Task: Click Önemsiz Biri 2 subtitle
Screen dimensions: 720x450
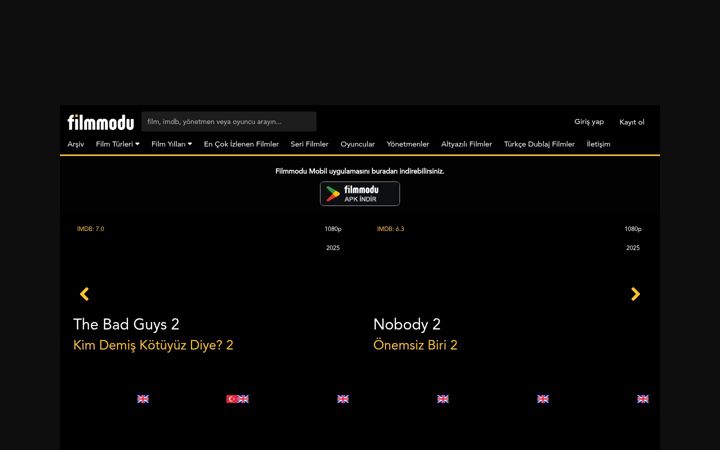Action: pos(416,345)
